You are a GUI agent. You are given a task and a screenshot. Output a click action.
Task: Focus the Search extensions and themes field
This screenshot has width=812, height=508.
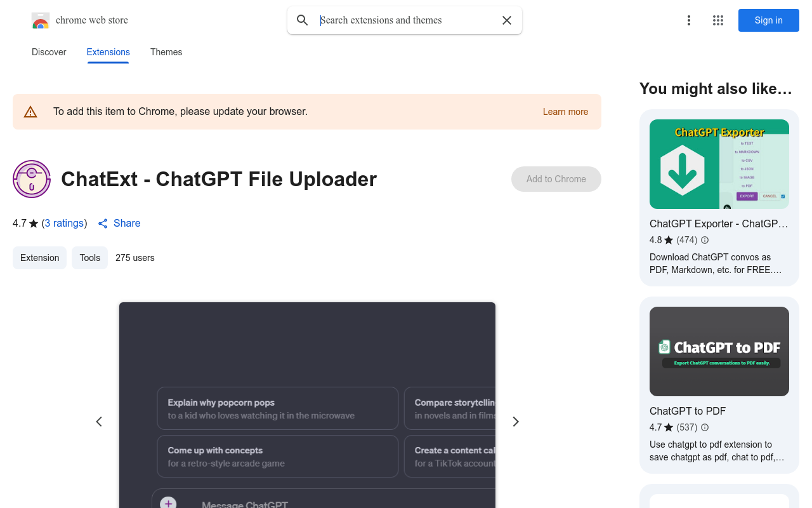(406, 20)
